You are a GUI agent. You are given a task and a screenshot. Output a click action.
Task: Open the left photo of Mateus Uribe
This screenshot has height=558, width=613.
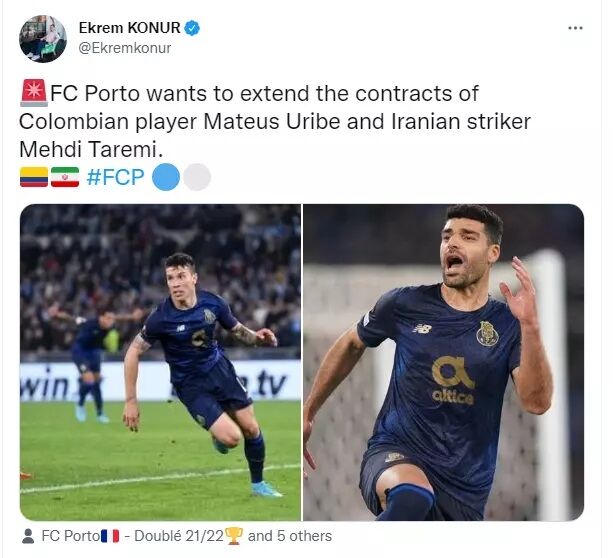(x=160, y=362)
